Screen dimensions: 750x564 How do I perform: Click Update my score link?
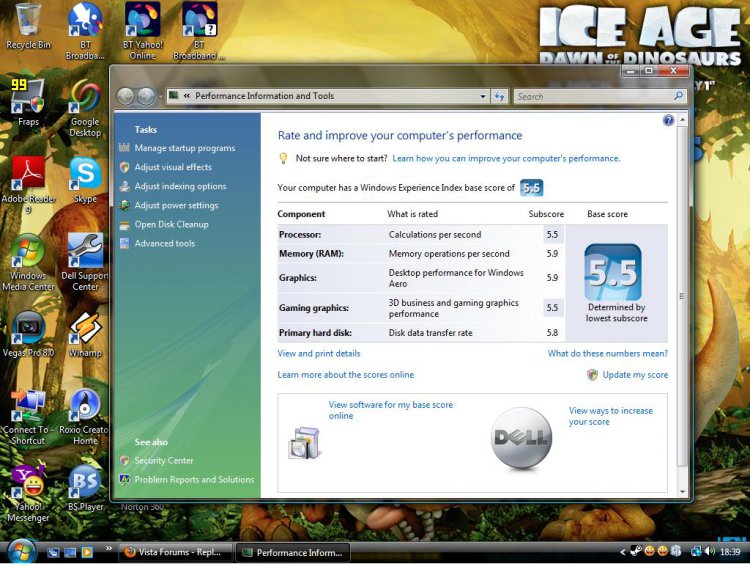pos(635,375)
